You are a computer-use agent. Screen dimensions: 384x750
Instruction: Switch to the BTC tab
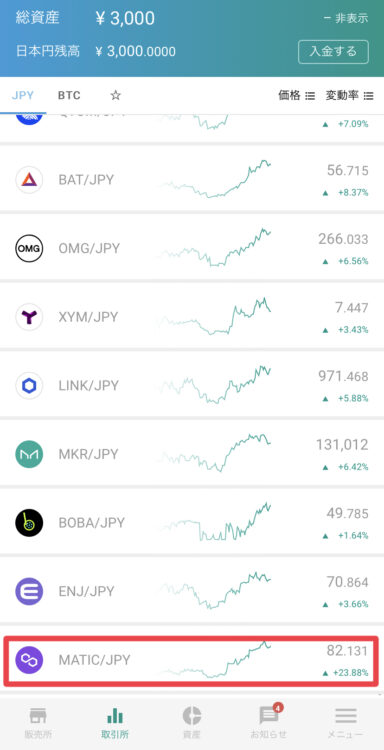[69, 95]
